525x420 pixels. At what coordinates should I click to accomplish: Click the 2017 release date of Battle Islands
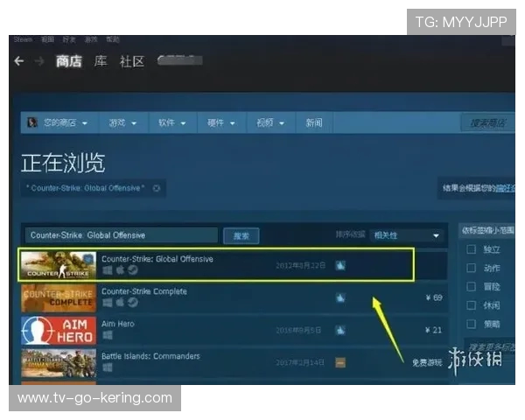tap(300, 362)
